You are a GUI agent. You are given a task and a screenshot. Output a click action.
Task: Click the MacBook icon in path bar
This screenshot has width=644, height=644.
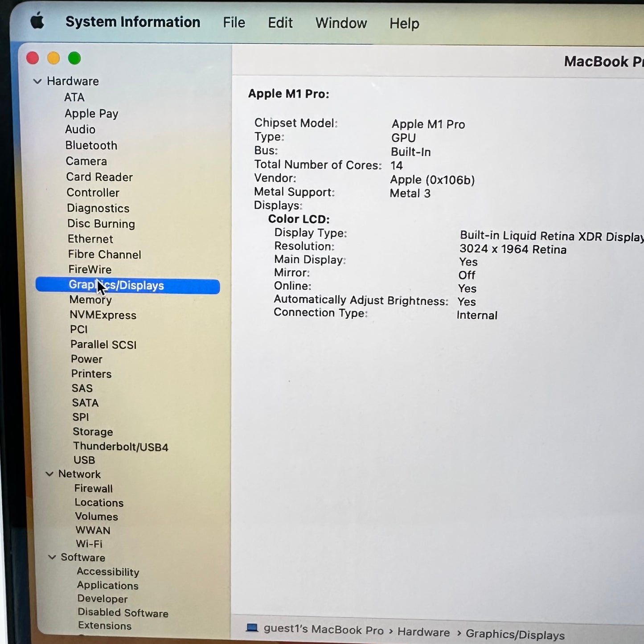tap(252, 628)
